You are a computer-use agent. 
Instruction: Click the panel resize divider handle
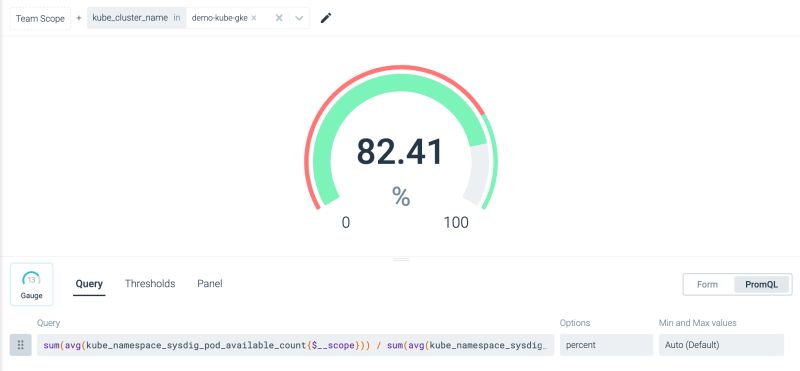coord(401,259)
